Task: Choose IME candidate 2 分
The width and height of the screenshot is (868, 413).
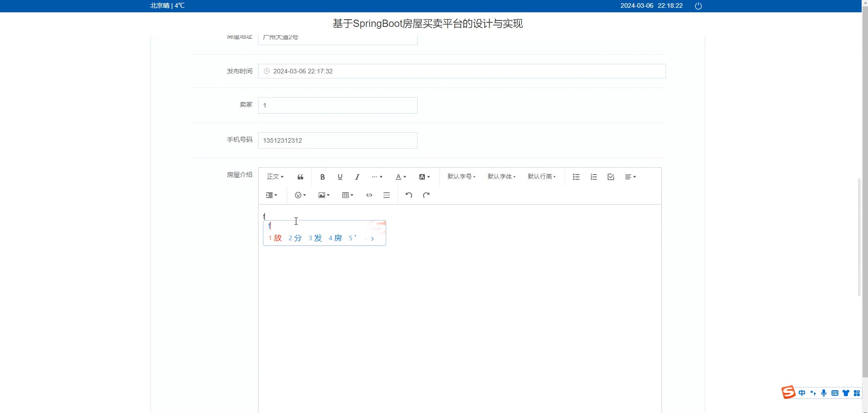Action: coord(295,238)
